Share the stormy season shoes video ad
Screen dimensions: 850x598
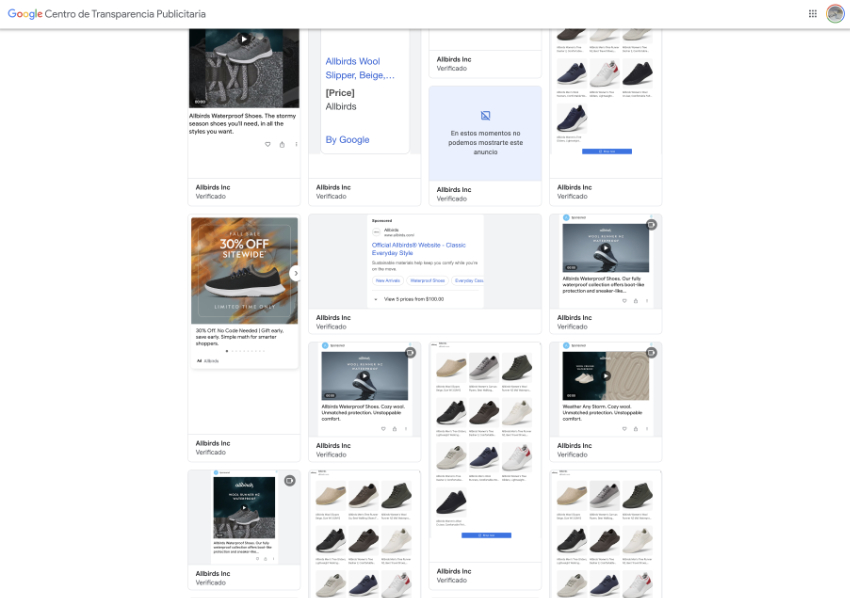pyautogui.click(x=282, y=144)
